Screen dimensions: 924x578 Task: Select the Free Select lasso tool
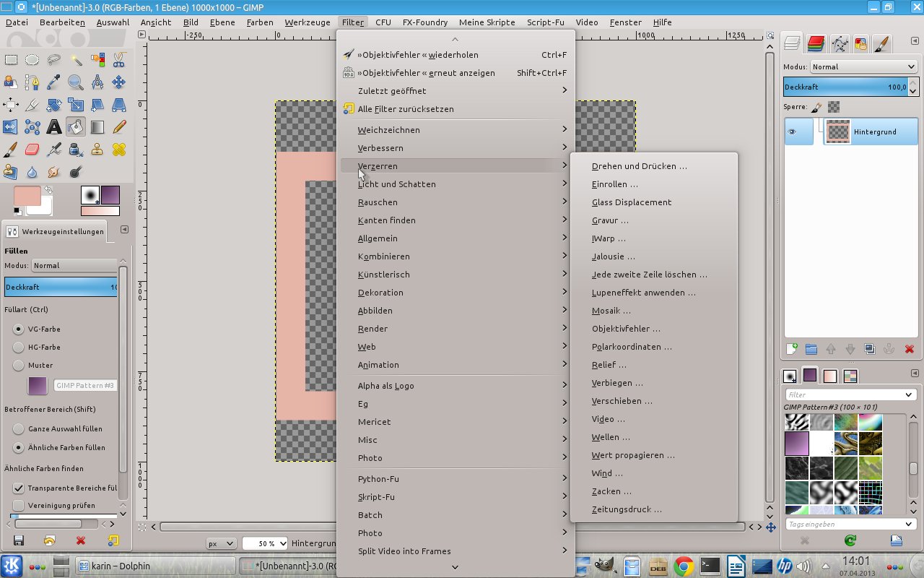54,60
